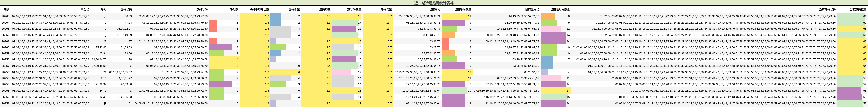The height and width of the screenshot is (107, 868).
Task: Click warm code cell 21,53,63
Action: [x=126, y=47]
